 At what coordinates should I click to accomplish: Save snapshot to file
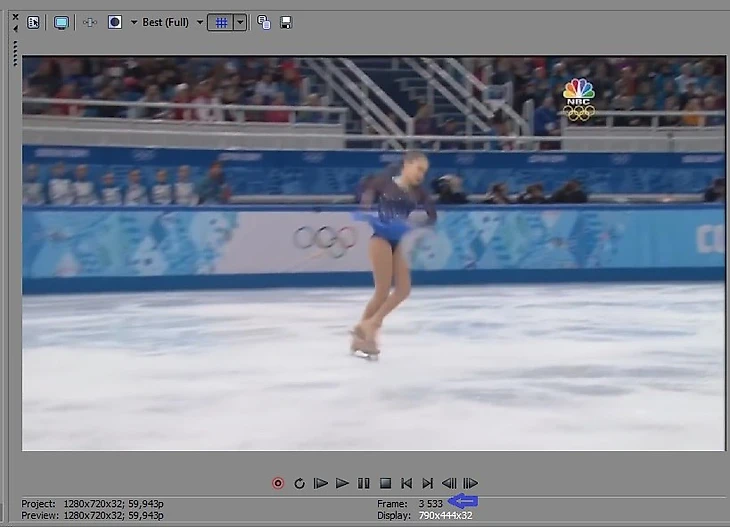286,22
